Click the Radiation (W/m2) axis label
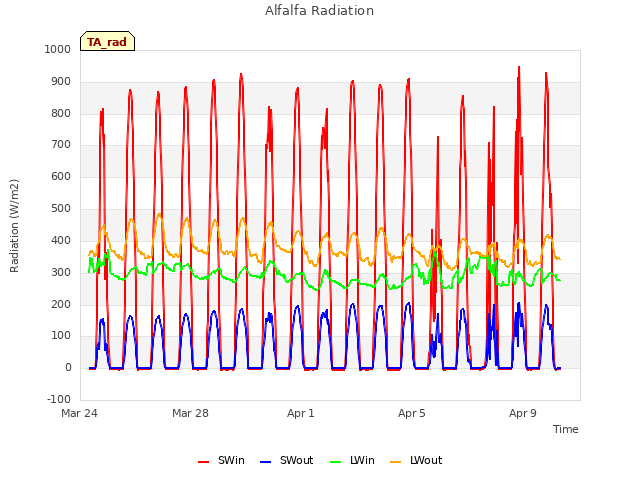The height and width of the screenshot is (480, 640). click(x=14, y=226)
